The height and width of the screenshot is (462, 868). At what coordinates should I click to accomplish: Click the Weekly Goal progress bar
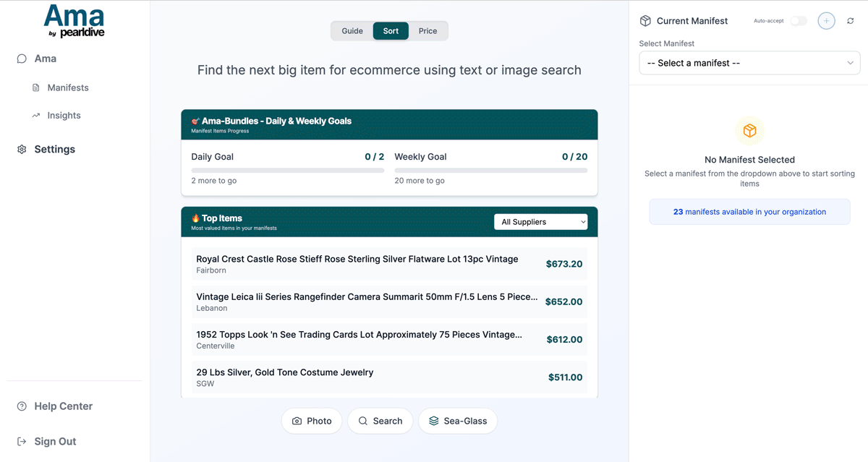pyautogui.click(x=491, y=171)
